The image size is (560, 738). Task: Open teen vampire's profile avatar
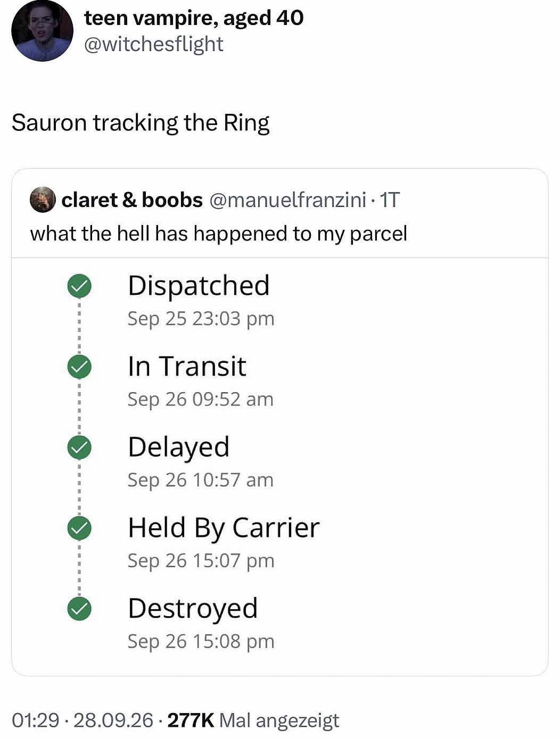click(42, 30)
